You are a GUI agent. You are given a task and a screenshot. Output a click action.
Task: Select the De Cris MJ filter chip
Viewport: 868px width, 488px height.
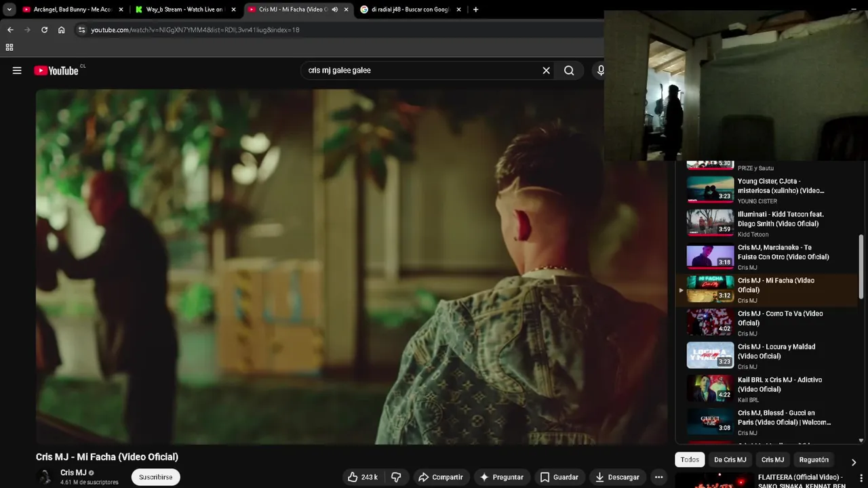tap(730, 460)
